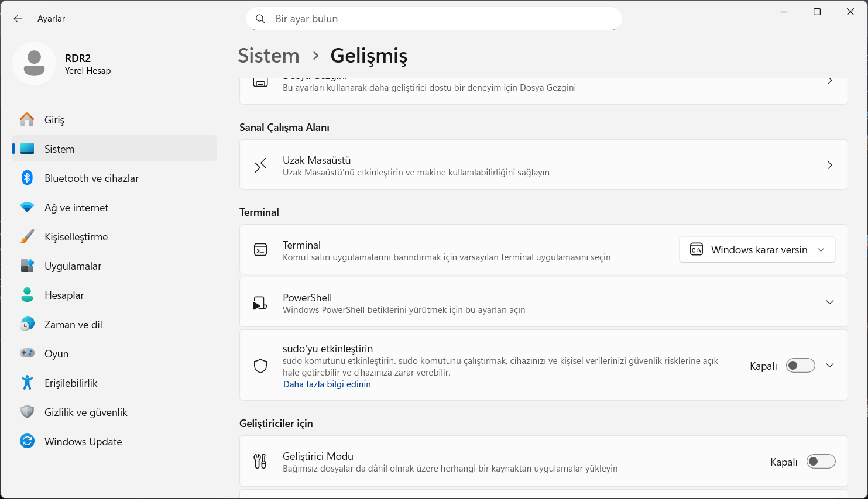Open the default terminal dropdown
The height and width of the screenshot is (499, 868).
point(757,250)
